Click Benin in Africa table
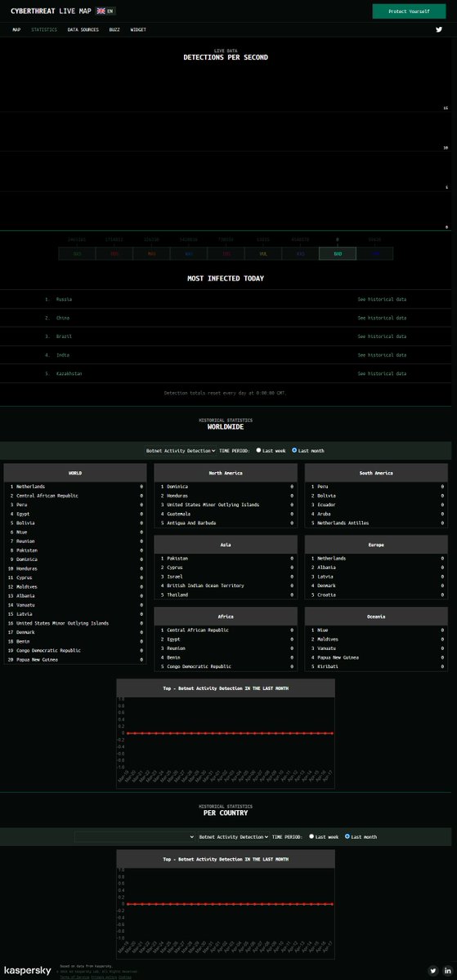457x980 pixels. coord(173,657)
